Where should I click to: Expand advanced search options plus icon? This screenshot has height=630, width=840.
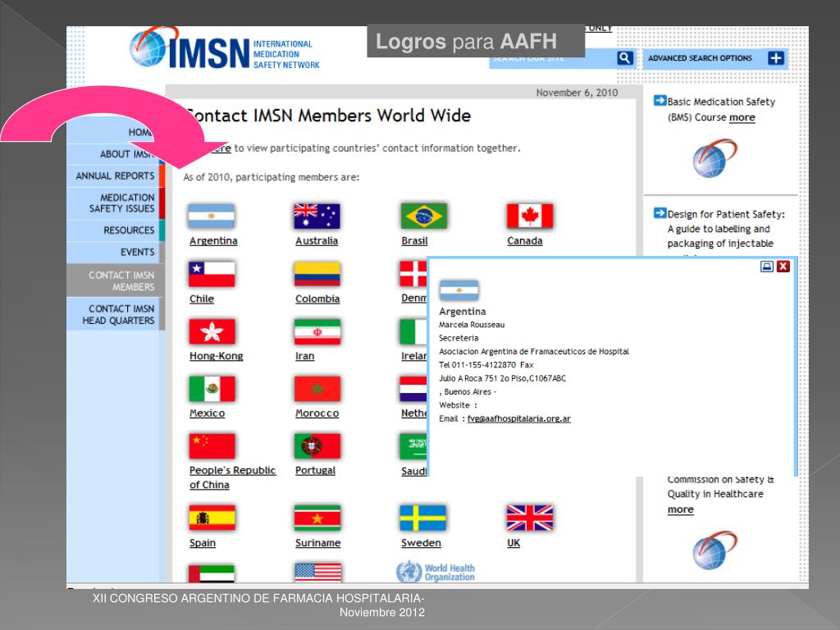[776, 58]
